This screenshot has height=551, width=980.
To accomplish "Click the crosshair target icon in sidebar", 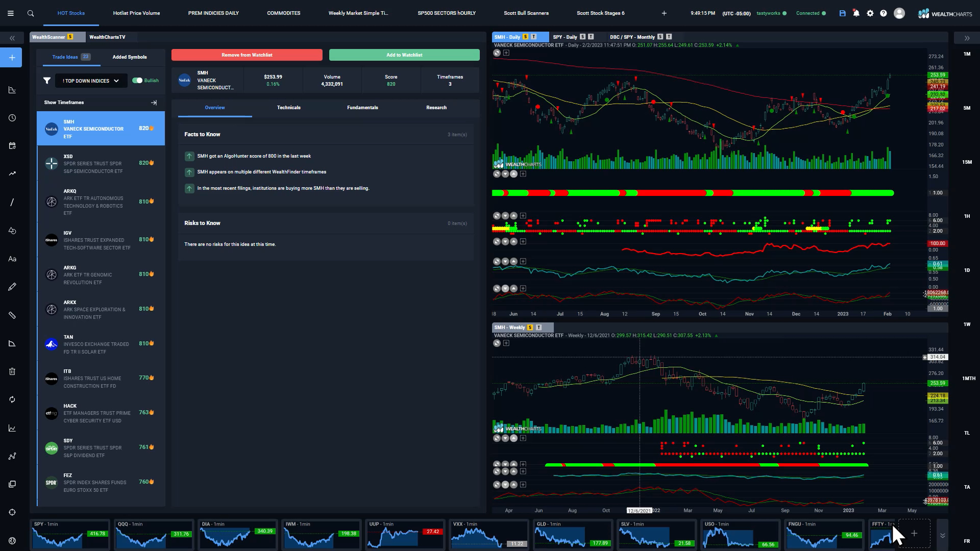I will 12,512.
